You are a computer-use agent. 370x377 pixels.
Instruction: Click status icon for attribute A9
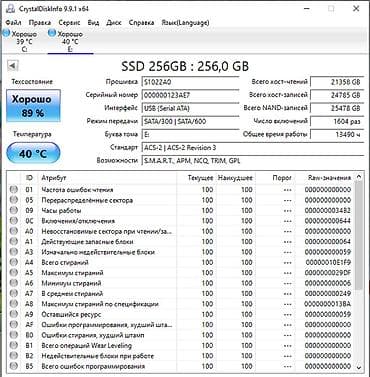(x=14, y=314)
